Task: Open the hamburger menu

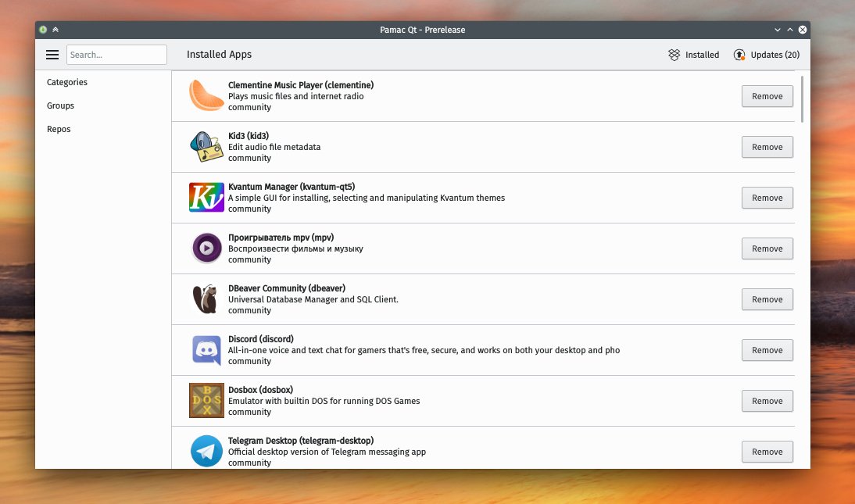Action: [x=52, y=55]
